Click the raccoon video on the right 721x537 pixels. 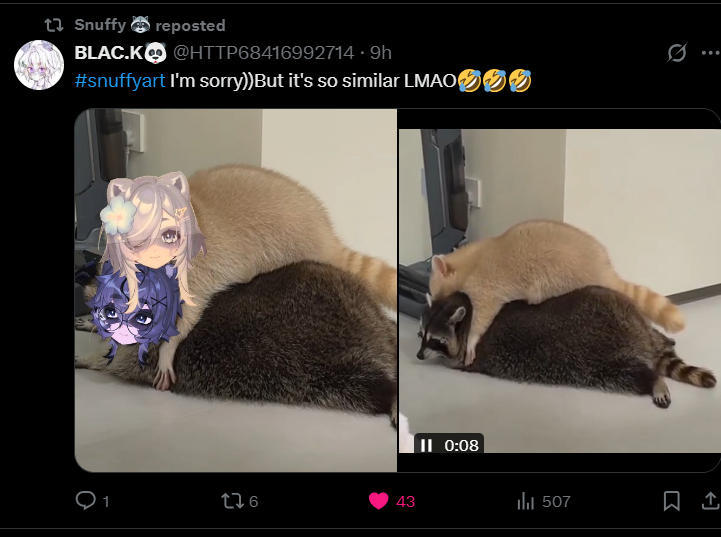(x=560, y=291)
